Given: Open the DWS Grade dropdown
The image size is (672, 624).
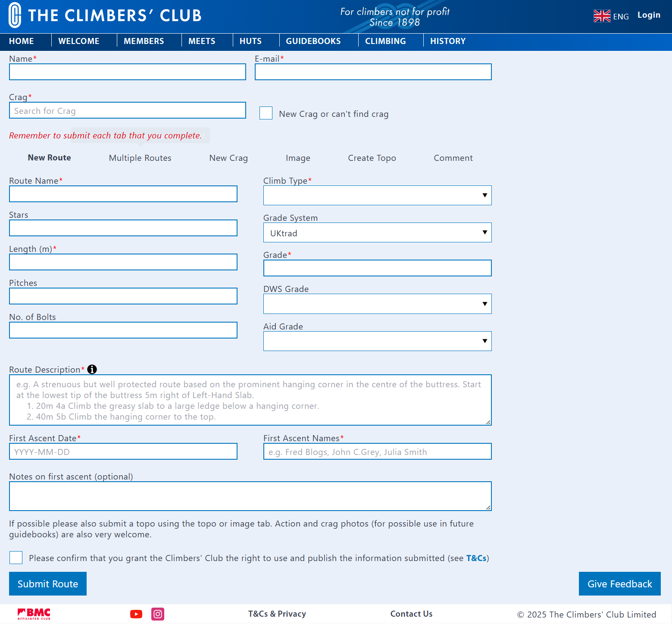Looking at the screenshot, I should [377, 304].
